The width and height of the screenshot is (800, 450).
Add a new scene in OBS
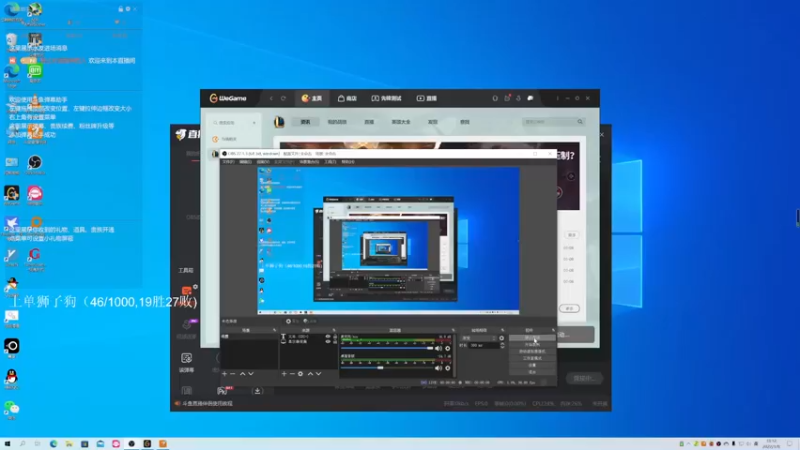pyautogui.click(x=224, y=374)
